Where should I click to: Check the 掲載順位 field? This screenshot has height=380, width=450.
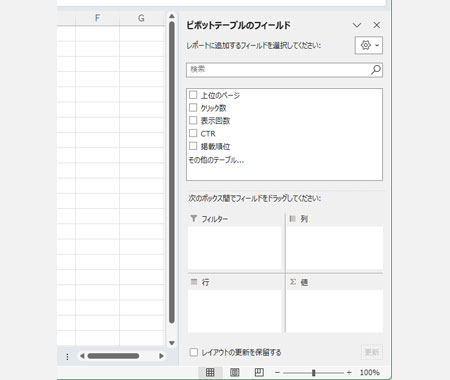tap(193, 146)
